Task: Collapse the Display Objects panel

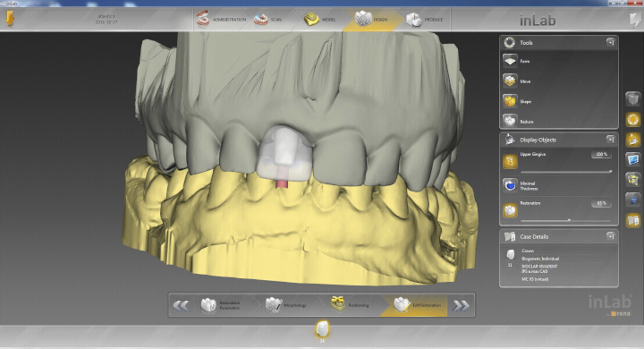Action: pyautogui.click(x=610, y=140)
